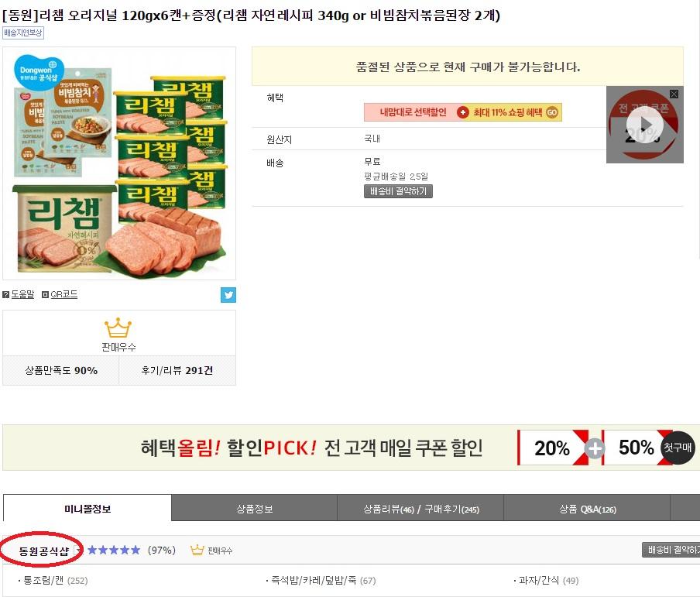700x597 pixels.
Task: Close the floating coupon video popup
Action: pos(674,94)
